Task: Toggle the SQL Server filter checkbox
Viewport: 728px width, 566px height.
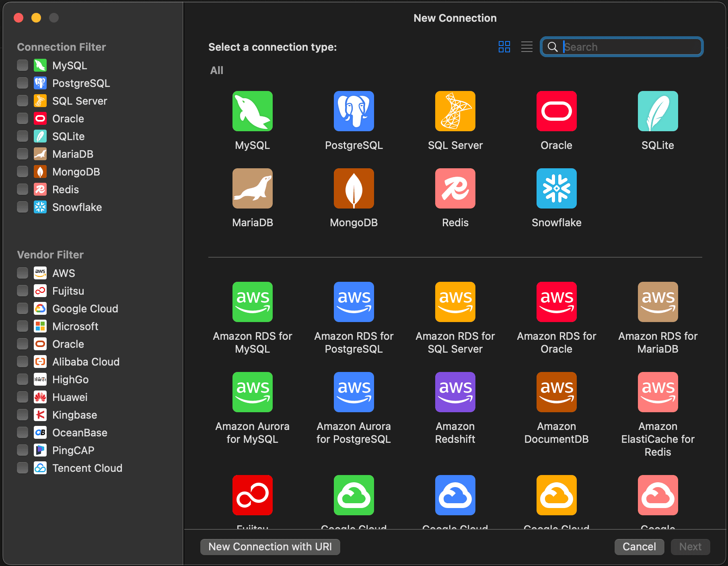Action: 23,101
